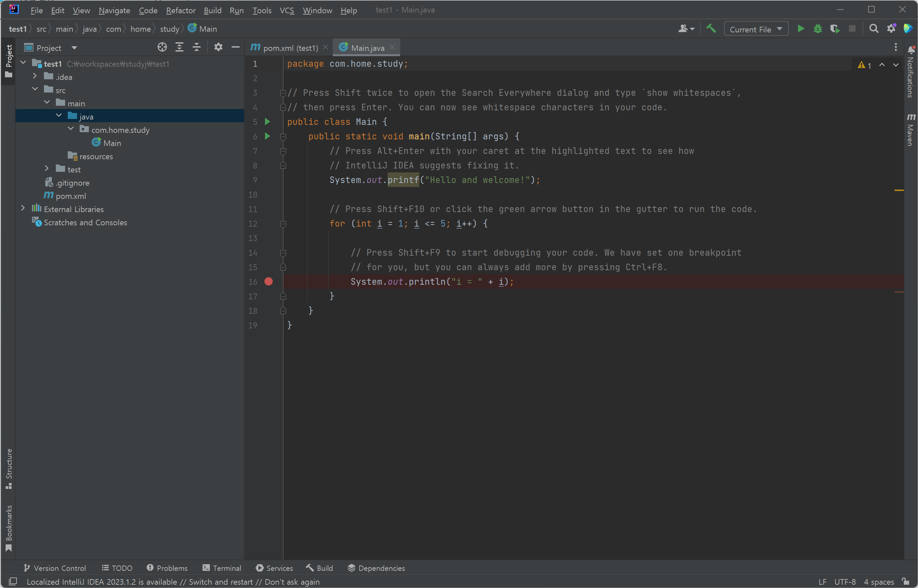Screen dimensions: 918x588
Task: Collapse all in Project panel
Action: (197, 47)
